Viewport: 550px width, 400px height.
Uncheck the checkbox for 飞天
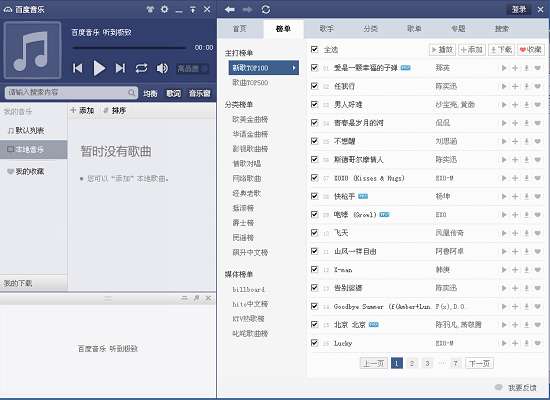(x=314, y=233)
